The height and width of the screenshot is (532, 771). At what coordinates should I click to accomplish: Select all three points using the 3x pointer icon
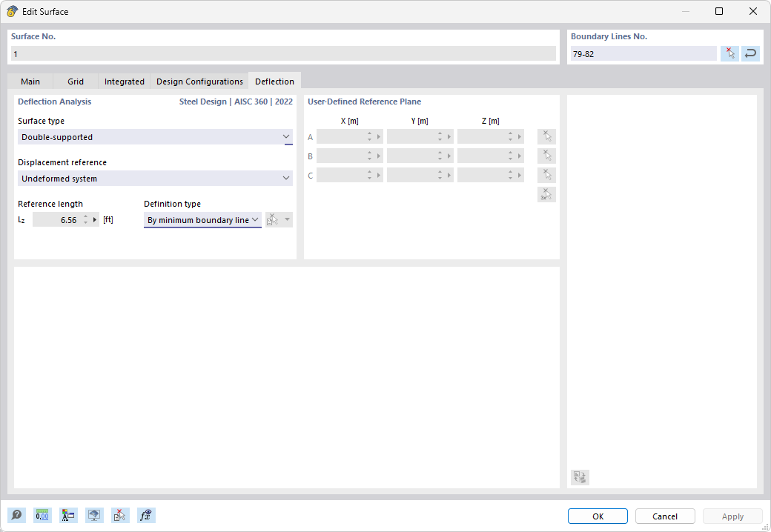tap(546, 194)
